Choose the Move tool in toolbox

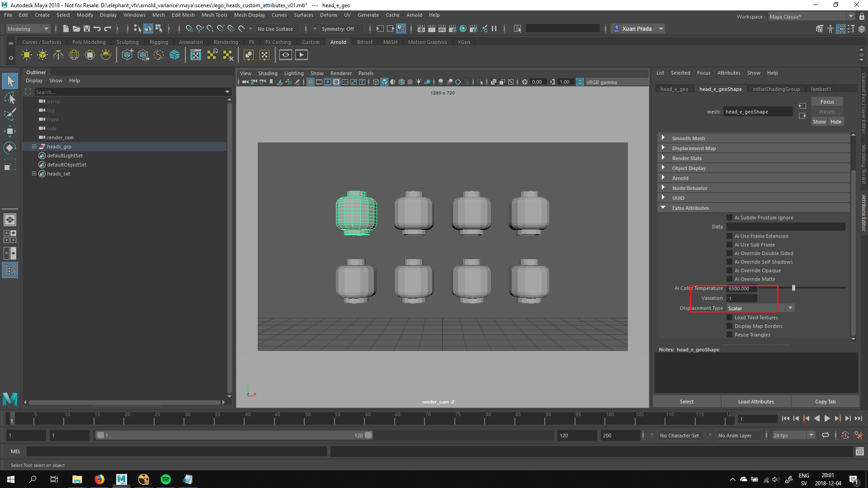(10, 131)
